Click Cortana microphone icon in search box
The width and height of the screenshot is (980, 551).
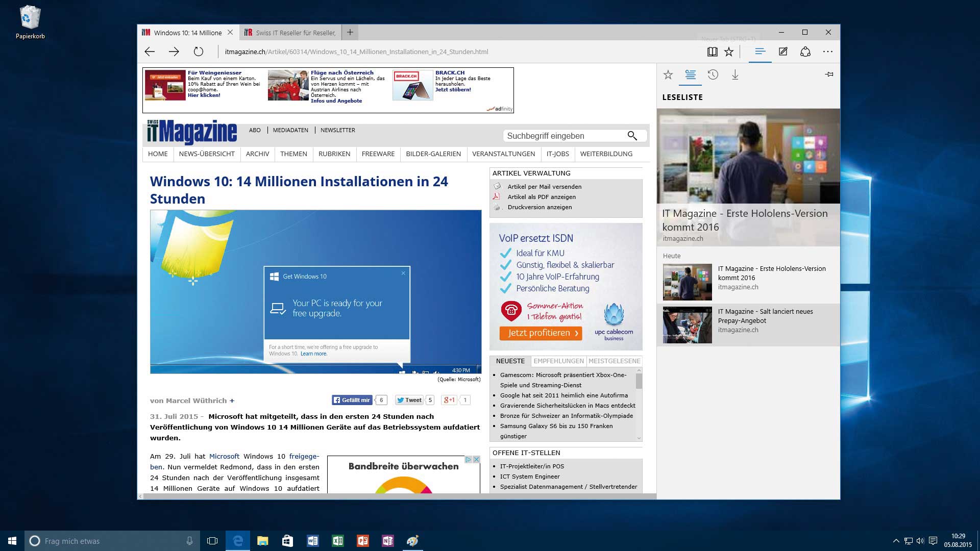point(189,541)
